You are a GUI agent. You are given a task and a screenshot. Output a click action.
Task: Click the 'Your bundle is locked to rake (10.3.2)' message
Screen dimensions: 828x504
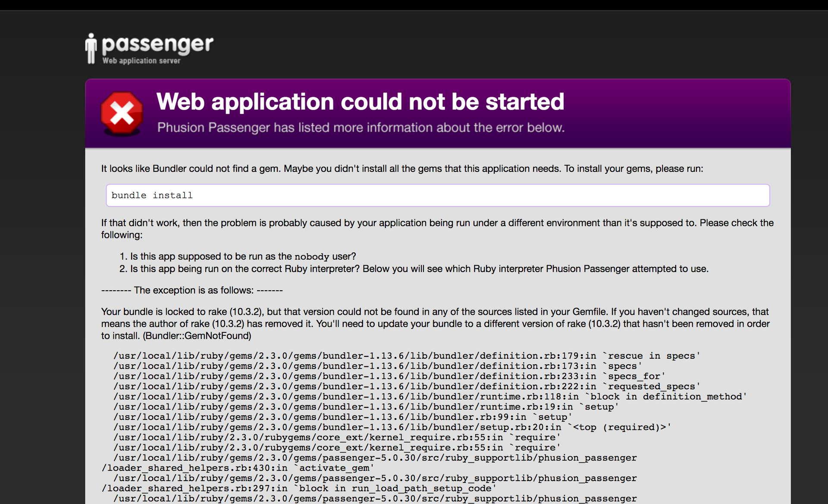[436, 324]
